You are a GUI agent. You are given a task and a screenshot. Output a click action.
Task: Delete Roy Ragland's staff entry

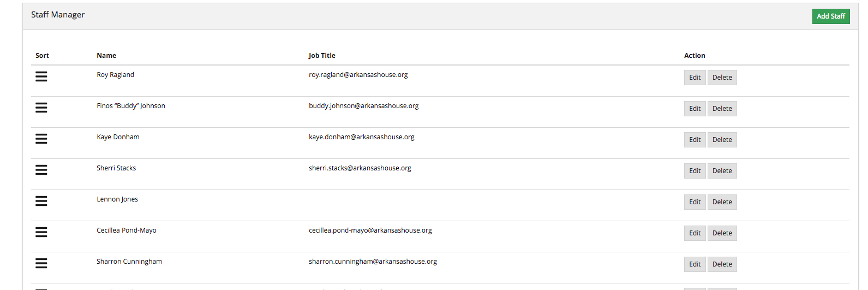tap(722, 78)
